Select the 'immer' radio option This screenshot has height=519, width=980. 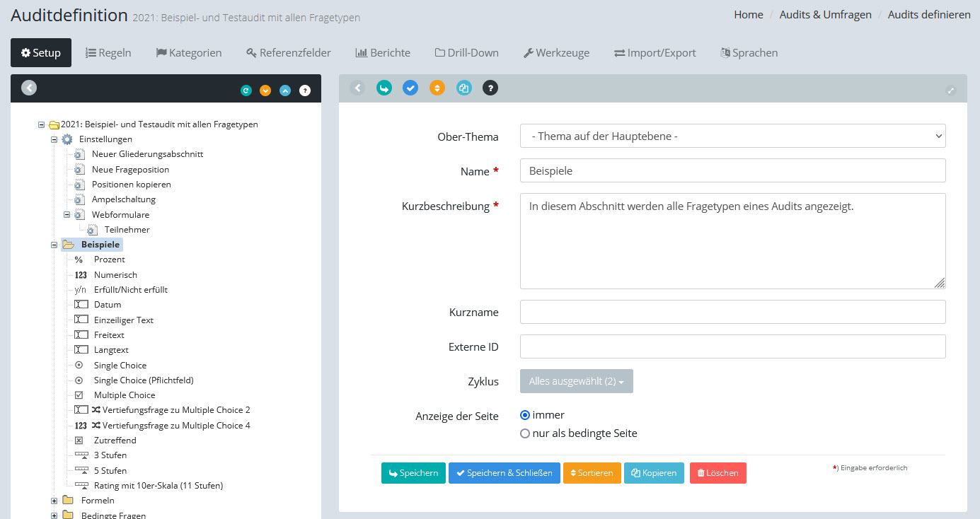click(525, 415)
